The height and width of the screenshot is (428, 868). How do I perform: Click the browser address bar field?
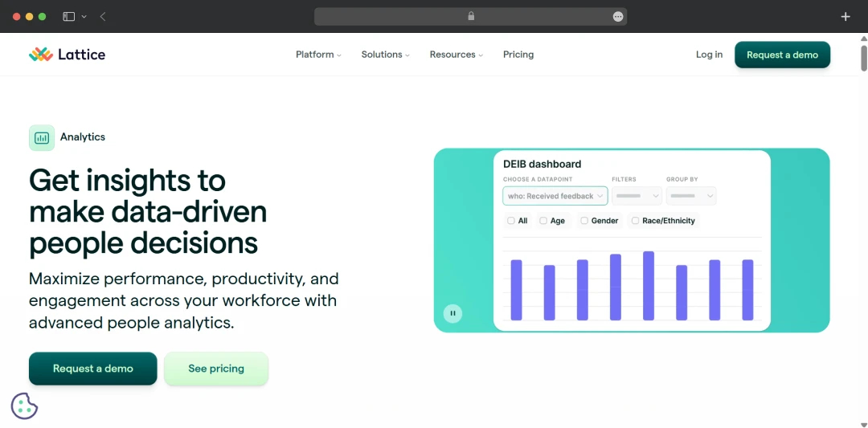coord(470,17)
